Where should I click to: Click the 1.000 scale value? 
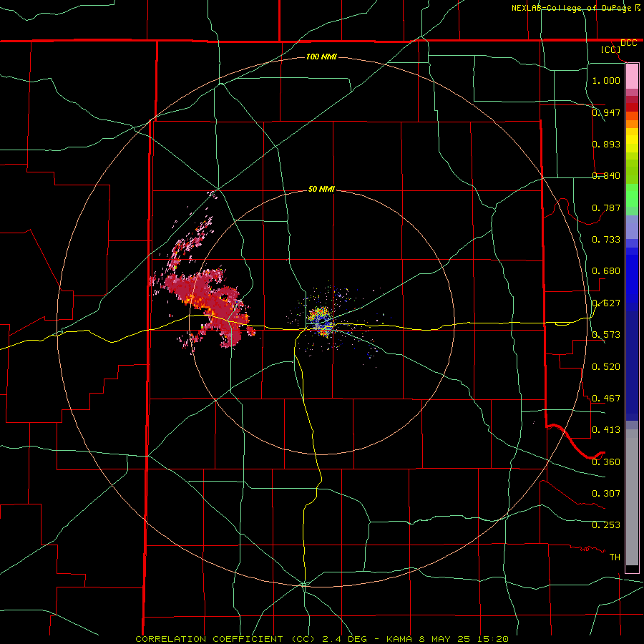pos(606,80)
